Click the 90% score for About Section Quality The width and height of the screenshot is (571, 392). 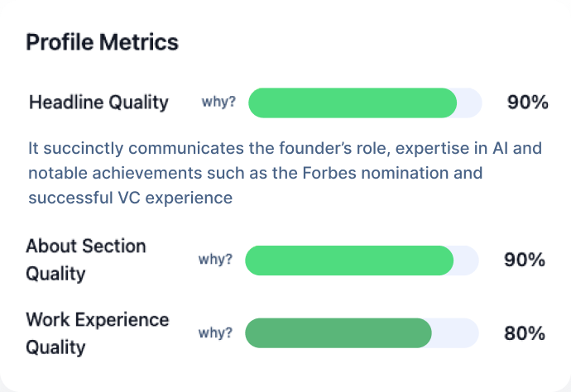(x=525, y=260)
